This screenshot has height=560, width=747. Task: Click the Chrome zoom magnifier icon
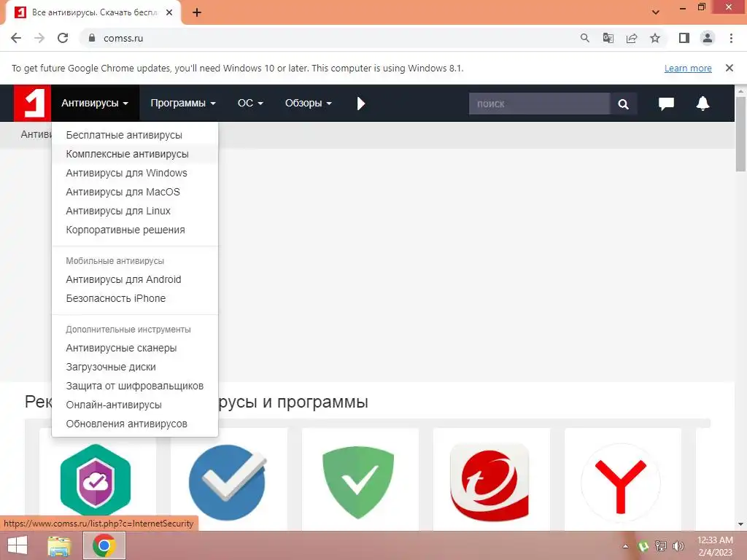coord(584,38)
